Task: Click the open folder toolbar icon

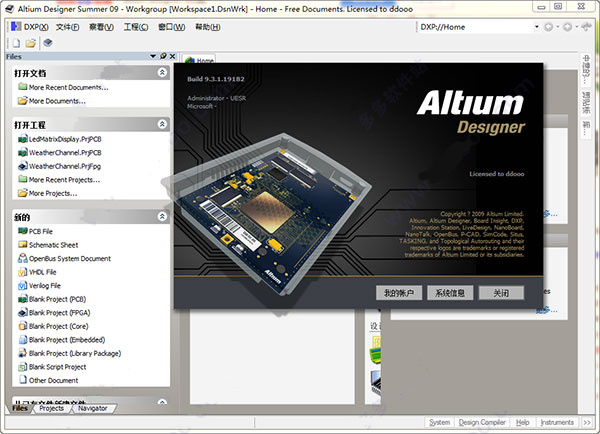Action: click(x=31, y=43)
